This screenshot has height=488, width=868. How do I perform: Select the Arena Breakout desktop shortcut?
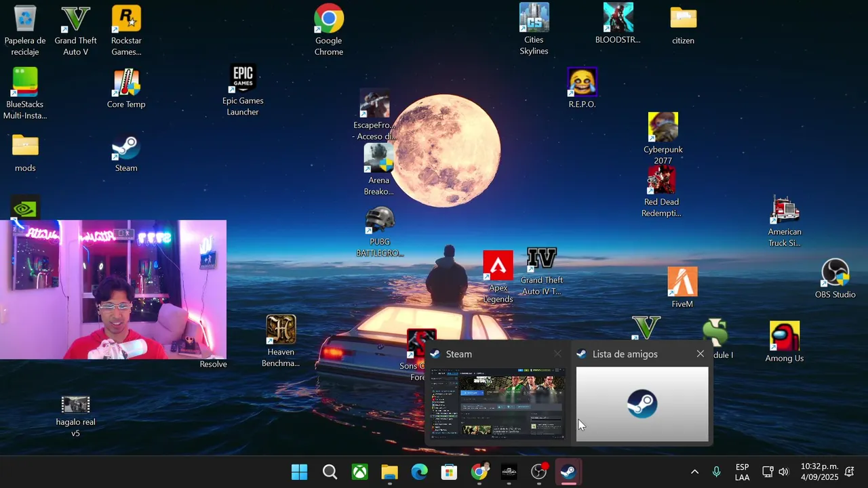pos(378,170)
